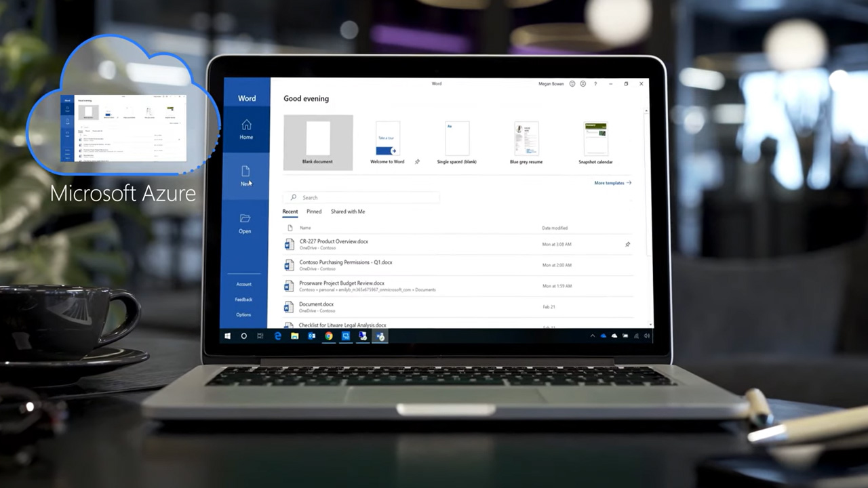Screen dimensions: 868x488
Task: Toggle pin on Welcome to Word template
Action: click(x=417, y=162)
